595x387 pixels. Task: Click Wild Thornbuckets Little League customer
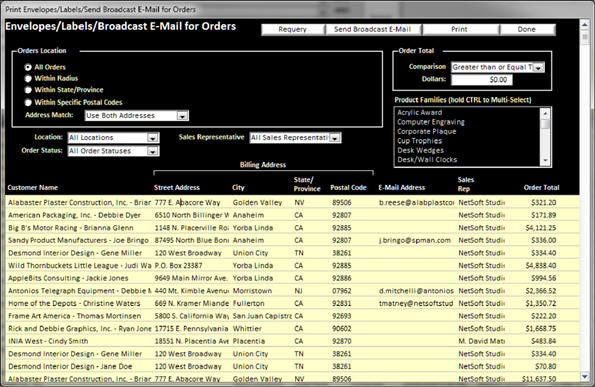click(x=80, y=266)
